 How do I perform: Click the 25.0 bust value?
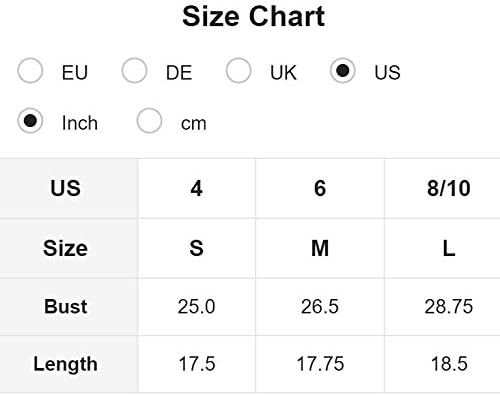(x=197, y=307)
